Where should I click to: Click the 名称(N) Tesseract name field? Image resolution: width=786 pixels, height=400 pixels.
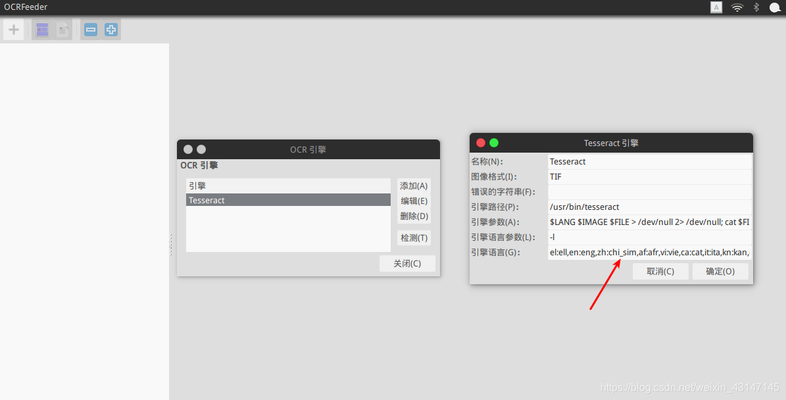point(648,161)
